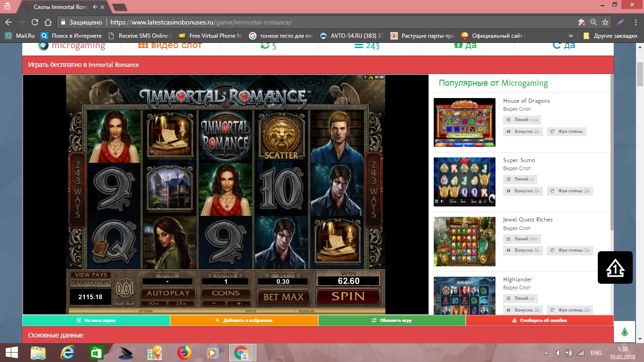The image size is (644, 362).
Task: Expand the OPTIONS panel in the game
Action: (145, 311)
